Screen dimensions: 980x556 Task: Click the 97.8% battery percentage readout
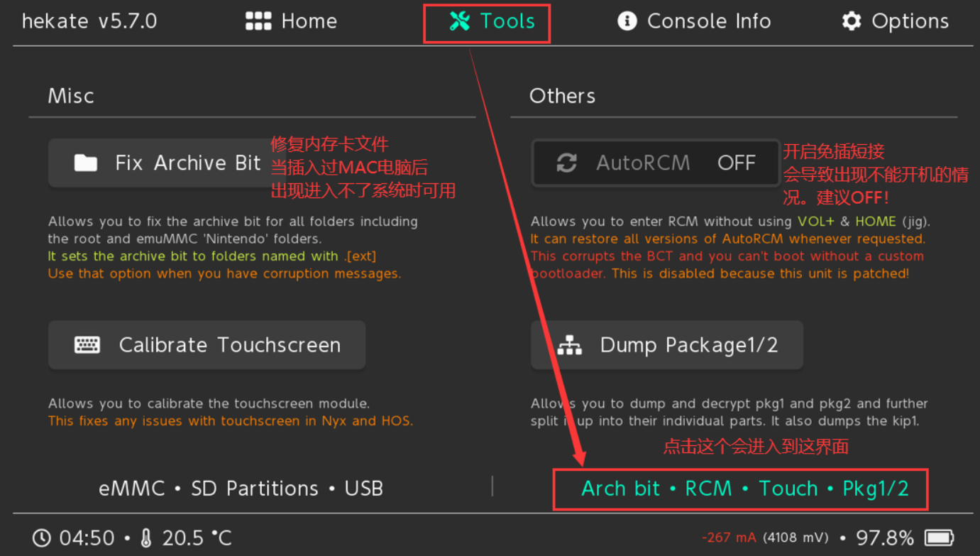(x=884, y=538)
